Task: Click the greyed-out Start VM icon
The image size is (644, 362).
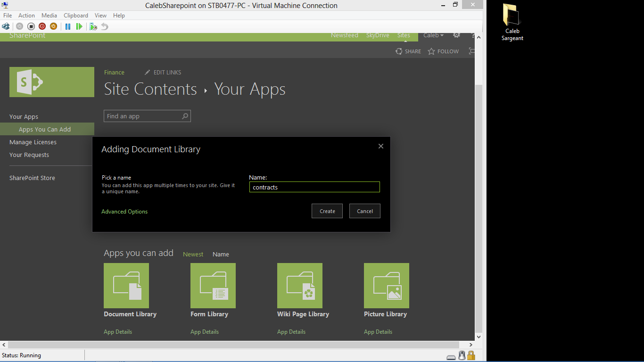Action: point(19,26)
